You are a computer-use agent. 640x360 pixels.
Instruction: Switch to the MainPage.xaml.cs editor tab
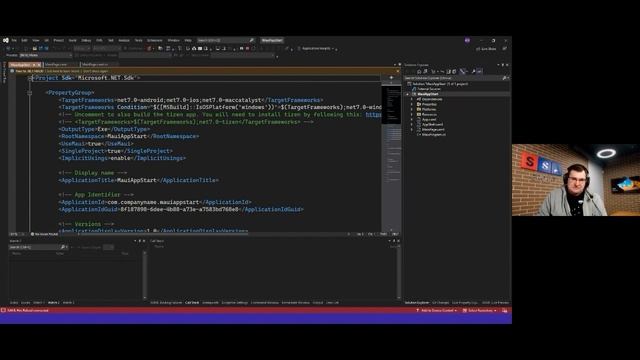click(x=95, y=64)
